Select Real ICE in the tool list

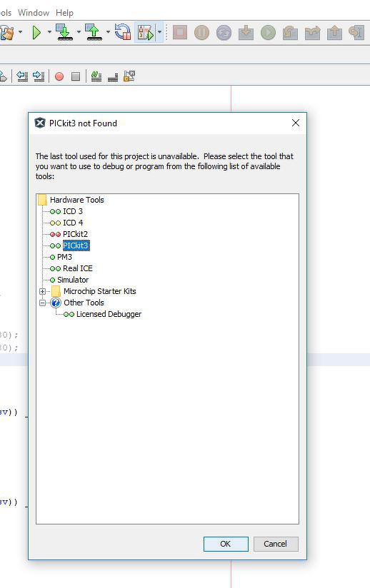(78, 268)
